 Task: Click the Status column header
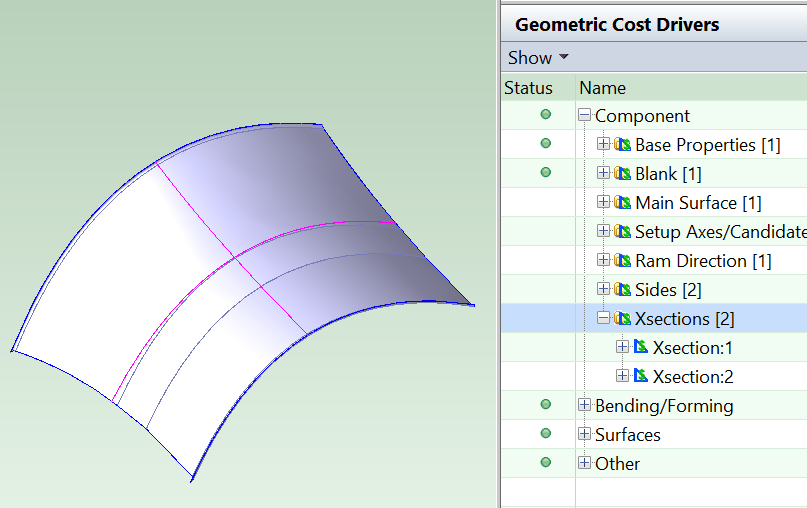[528, 88]
